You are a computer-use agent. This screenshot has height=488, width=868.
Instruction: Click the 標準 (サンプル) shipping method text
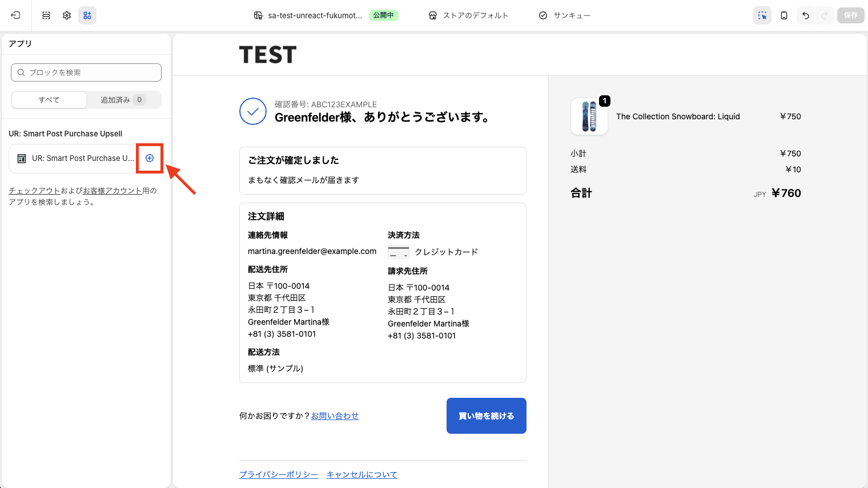point(276,369)
